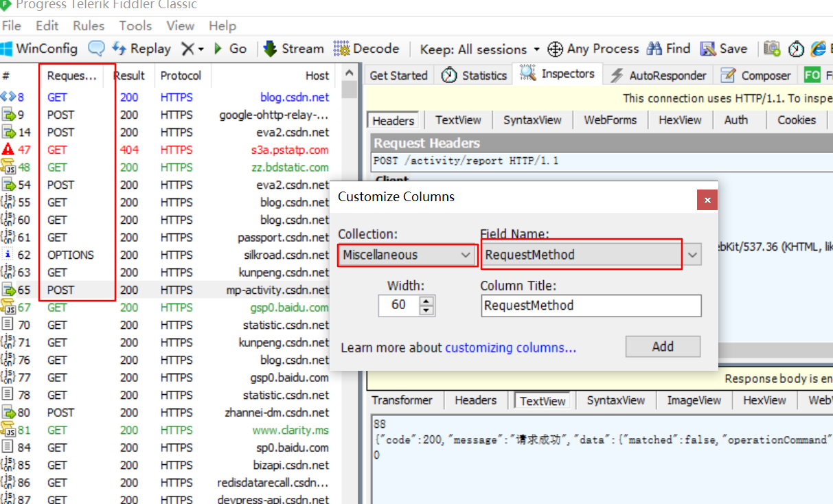833x504 pixels.
Task: Click the Internet Explorer browse icon
Action: 819,49
